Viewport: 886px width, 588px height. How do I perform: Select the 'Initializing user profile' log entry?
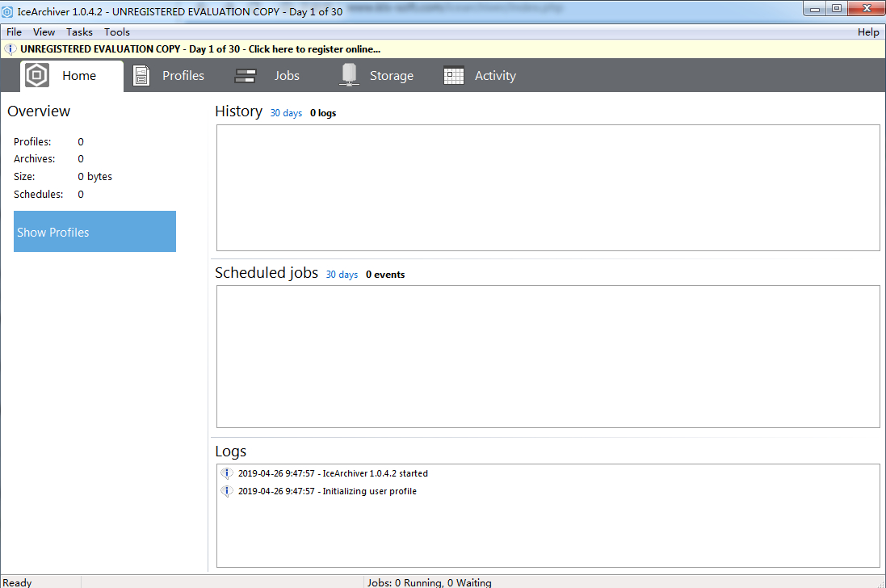point(327,491)
